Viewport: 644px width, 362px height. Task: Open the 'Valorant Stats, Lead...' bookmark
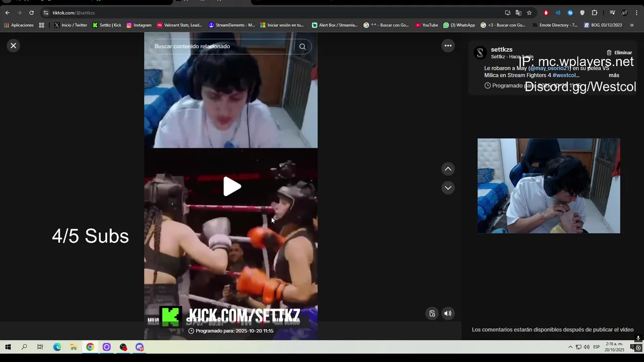180,25
